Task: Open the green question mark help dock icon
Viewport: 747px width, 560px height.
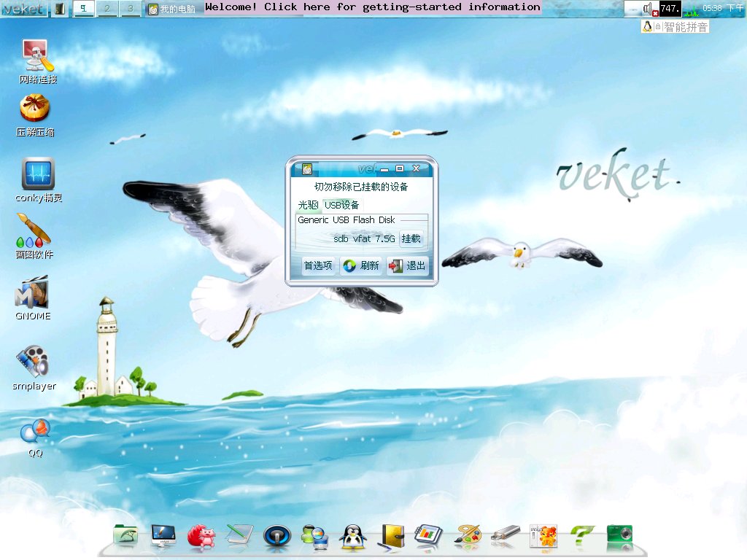Action: pos(581,536)
